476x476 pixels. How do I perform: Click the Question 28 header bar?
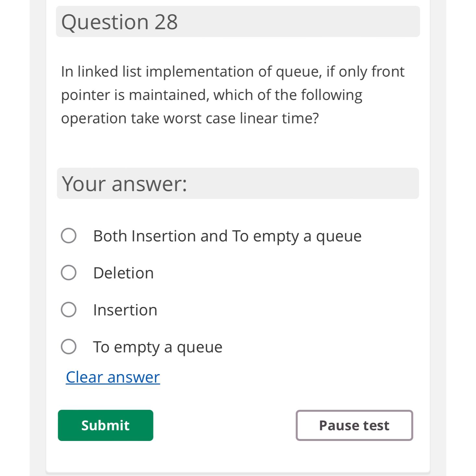238,21
